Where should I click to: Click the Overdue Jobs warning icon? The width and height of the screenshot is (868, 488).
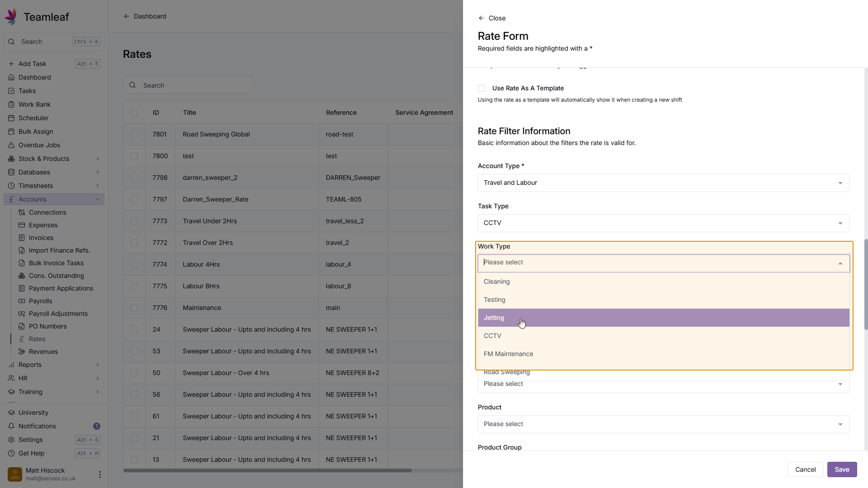click(x=11, y=145)
